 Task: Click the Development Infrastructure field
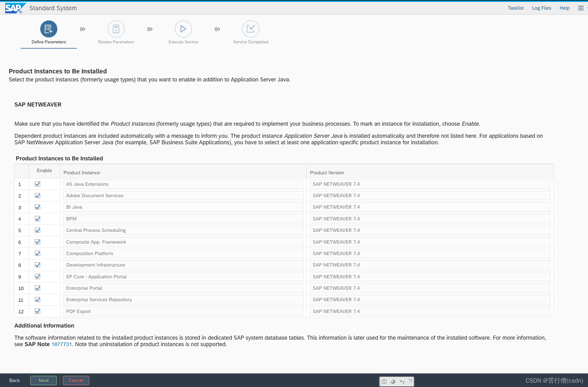tap(183, 265)
